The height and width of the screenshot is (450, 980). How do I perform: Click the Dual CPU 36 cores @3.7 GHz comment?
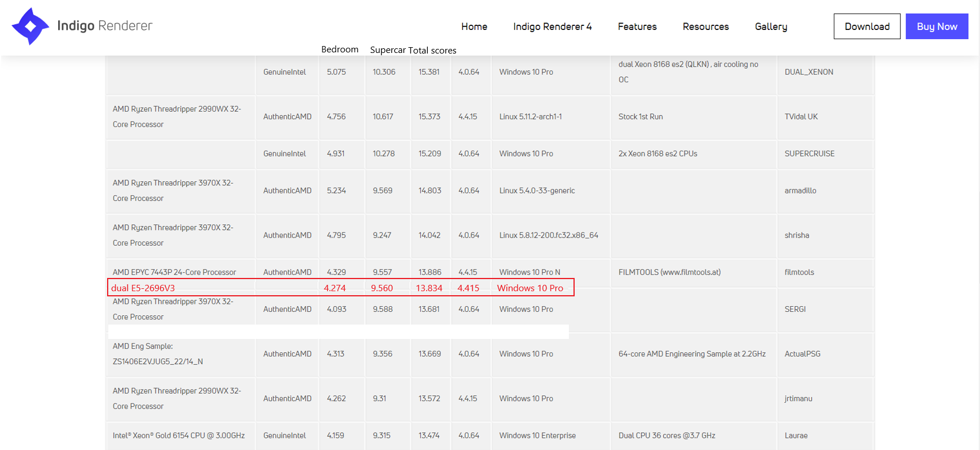667,436
